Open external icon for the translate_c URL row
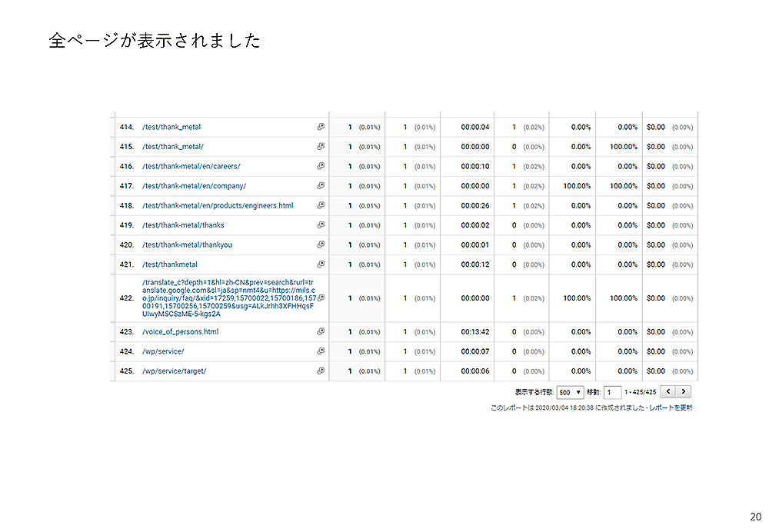The image size is (769, 532). coord(321,298)
